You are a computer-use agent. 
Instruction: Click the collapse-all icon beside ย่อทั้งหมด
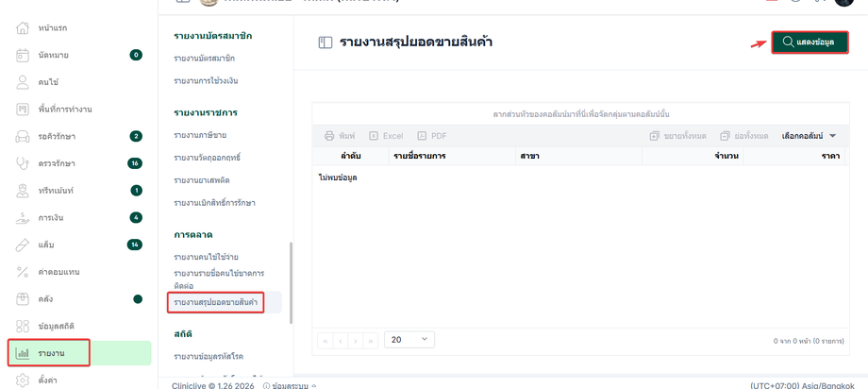pyautogui.click(x=726, y=136)
